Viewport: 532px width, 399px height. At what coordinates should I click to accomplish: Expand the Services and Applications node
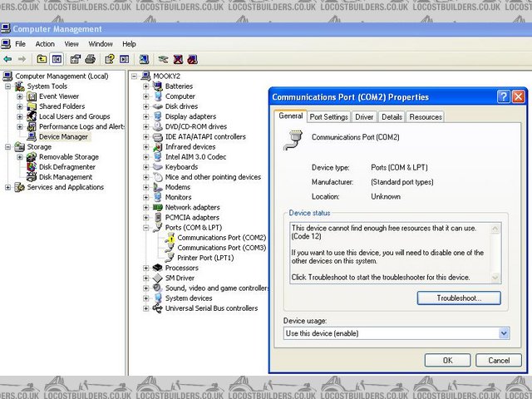[8, 187]
